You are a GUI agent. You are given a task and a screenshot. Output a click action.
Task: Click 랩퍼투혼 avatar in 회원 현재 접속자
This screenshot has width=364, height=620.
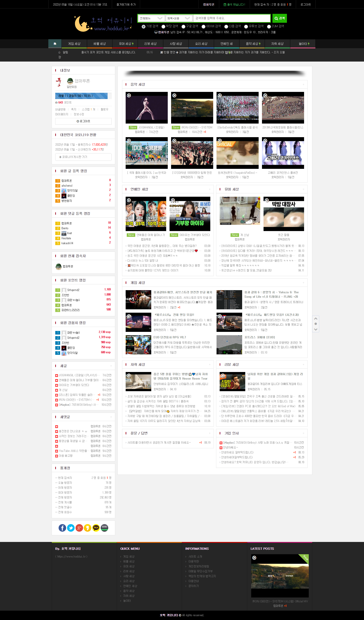59,267
